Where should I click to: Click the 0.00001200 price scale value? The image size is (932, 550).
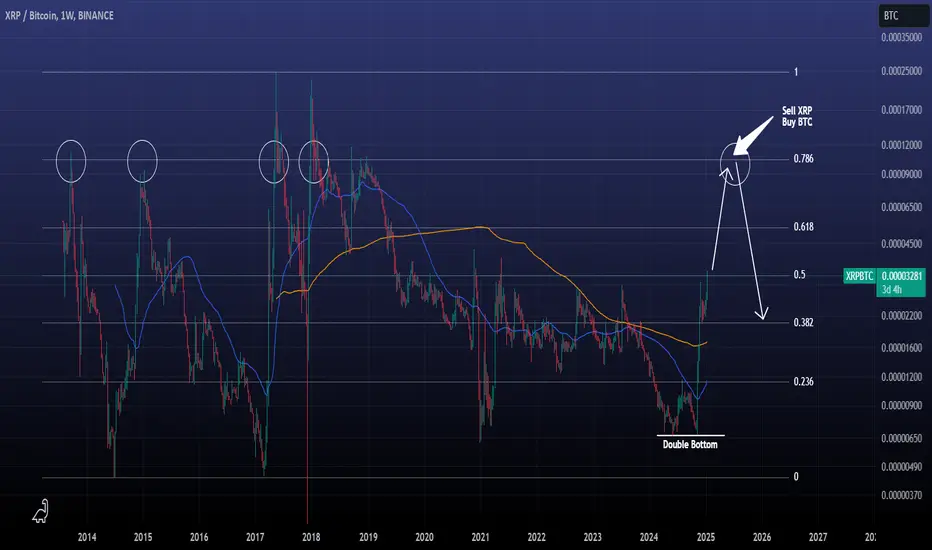pyautogui.click(x=902, y=377)
